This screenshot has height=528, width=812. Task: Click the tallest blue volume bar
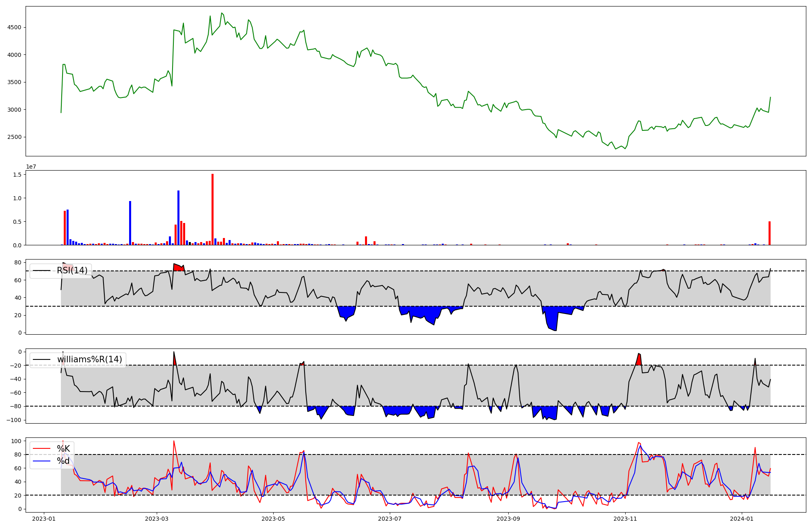pos(178,217)
